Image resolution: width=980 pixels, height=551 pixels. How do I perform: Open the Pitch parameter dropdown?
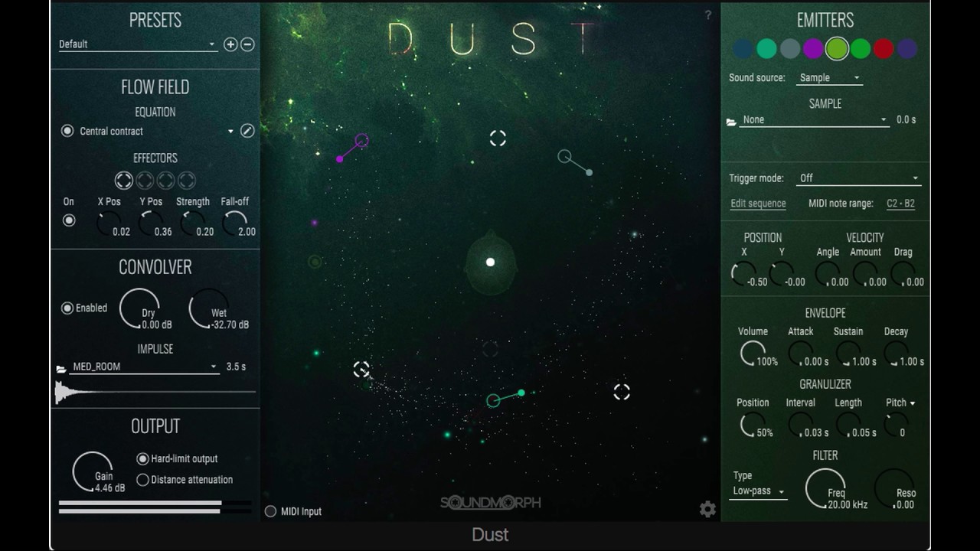(900, 403)
